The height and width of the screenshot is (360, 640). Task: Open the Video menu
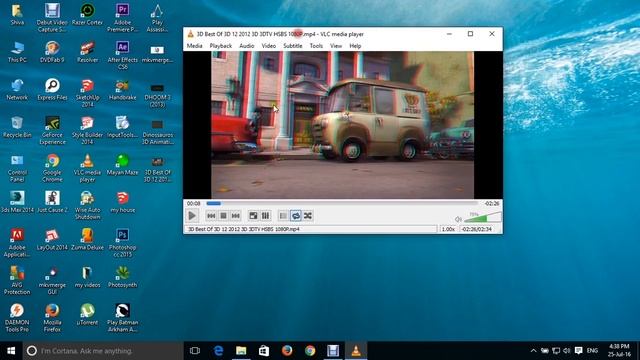[x=269, y=46]
